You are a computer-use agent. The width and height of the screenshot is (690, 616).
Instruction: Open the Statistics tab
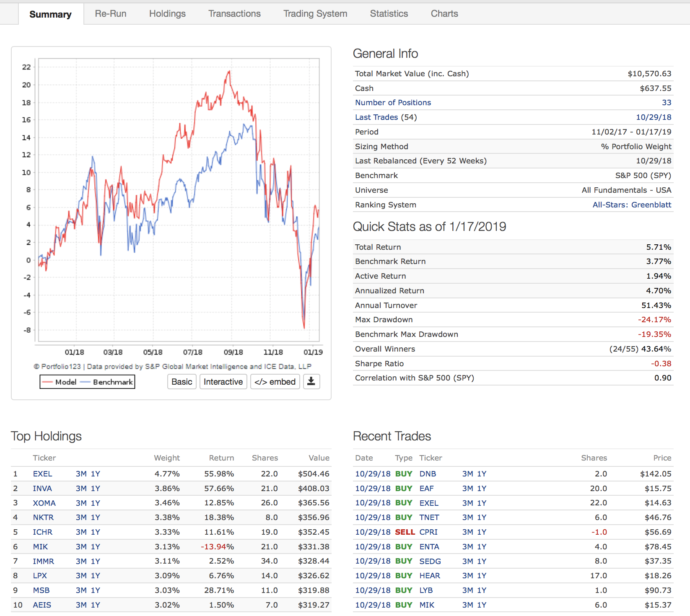389,14
